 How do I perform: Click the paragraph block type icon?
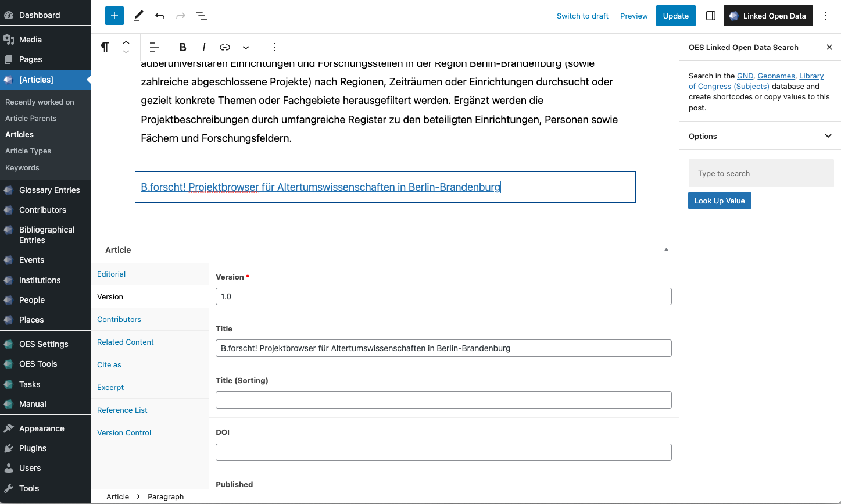105,47
